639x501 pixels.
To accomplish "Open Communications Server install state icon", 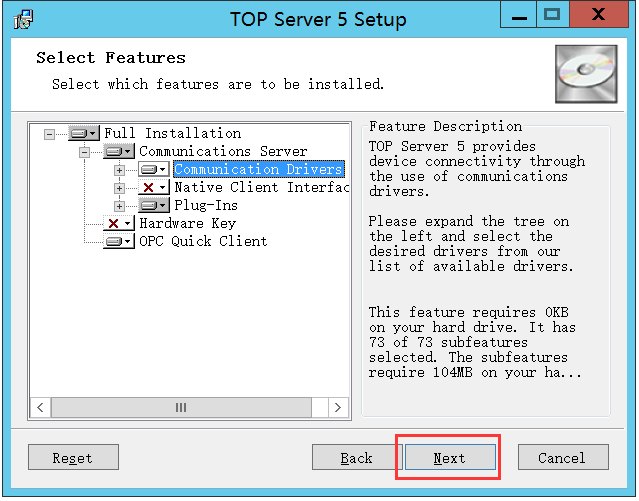I will coord(118,151).
